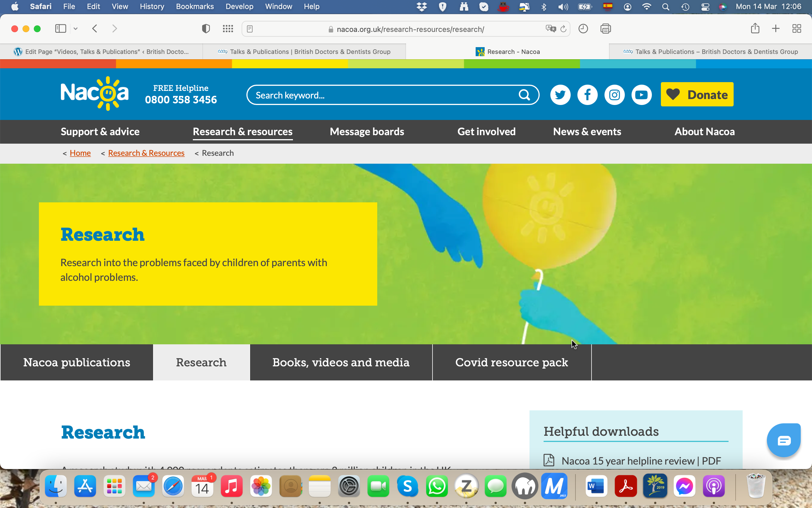812x508 pixels.
Task: Open Support & advice menu
Action: (x=100, y=132)
